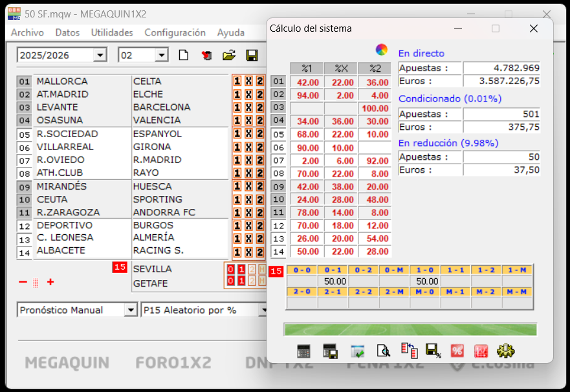The width and height of the screenshot is (570, 392).
Task: Click the rainbow color wheel icon
Action: [x=381, y=50]
